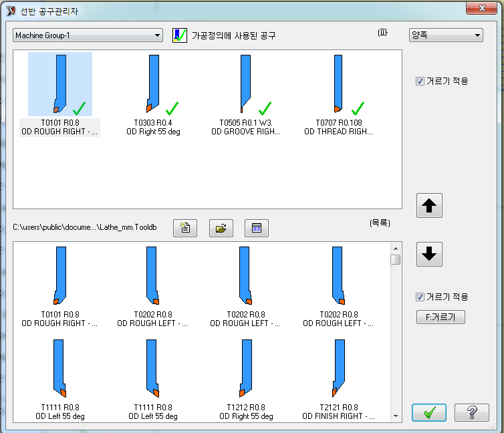Select library tool T2121 R0.8 OD FINISH RIGHT
The image size is (504, 433).
[339, 380]
